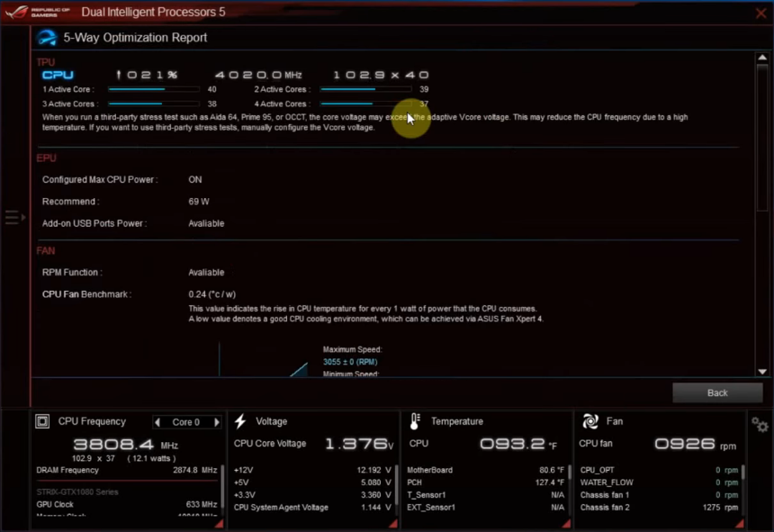Click the Add-on USB Ports Power Avaliable value
Screen dimensions: 774x532
[206, 223]
